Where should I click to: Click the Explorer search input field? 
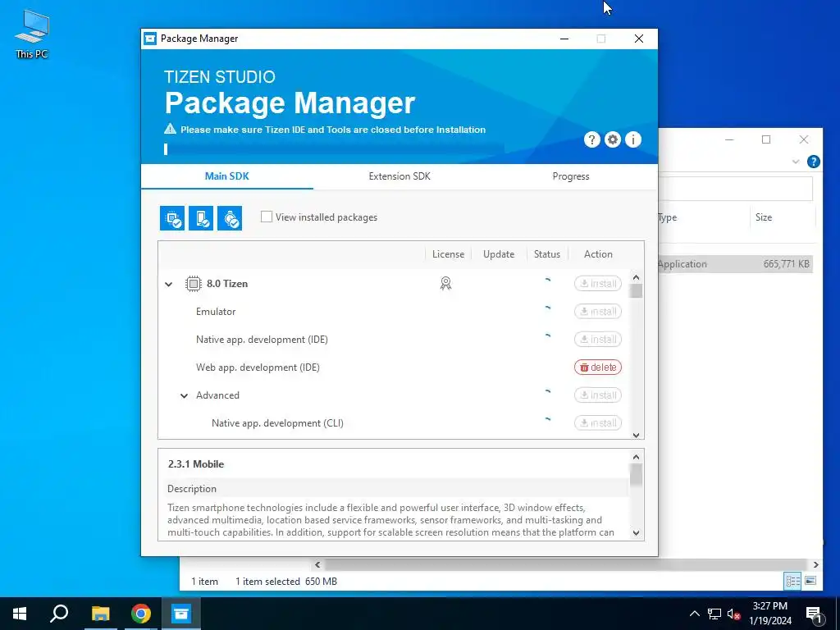736,189
